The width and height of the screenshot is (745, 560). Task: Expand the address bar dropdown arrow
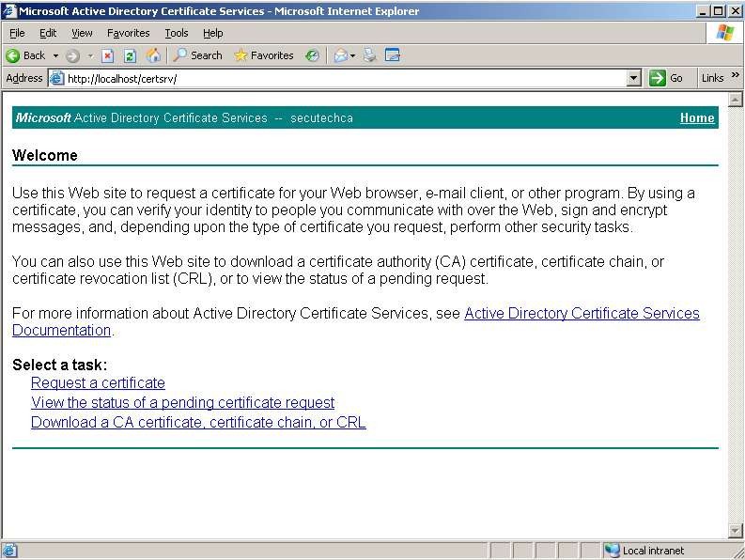pyautogui.click(x=633, y=78)
